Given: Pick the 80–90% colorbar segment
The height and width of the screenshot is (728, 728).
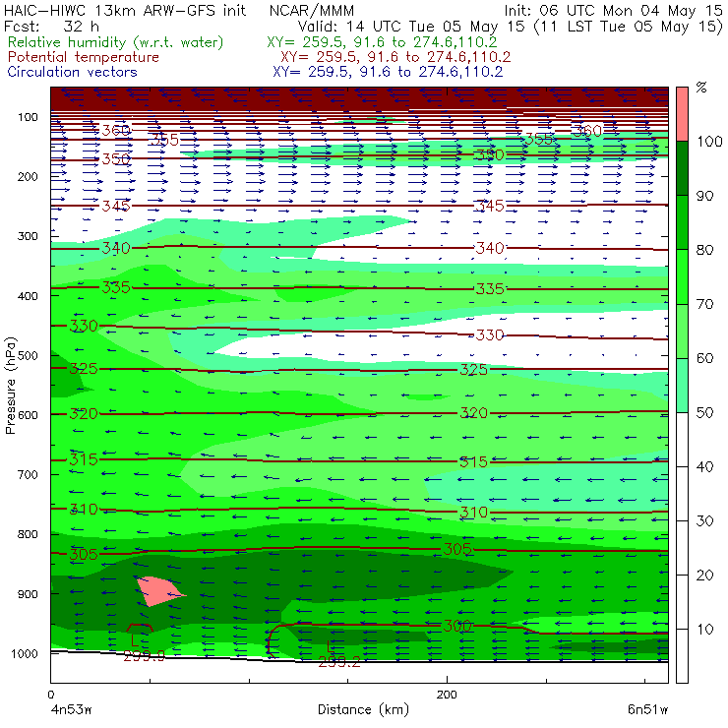Looking at the screenshot, I should [x=682, y=222].
